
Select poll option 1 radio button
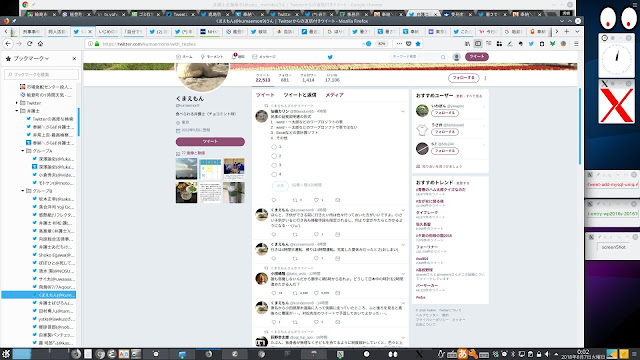(x=274, y=147)
